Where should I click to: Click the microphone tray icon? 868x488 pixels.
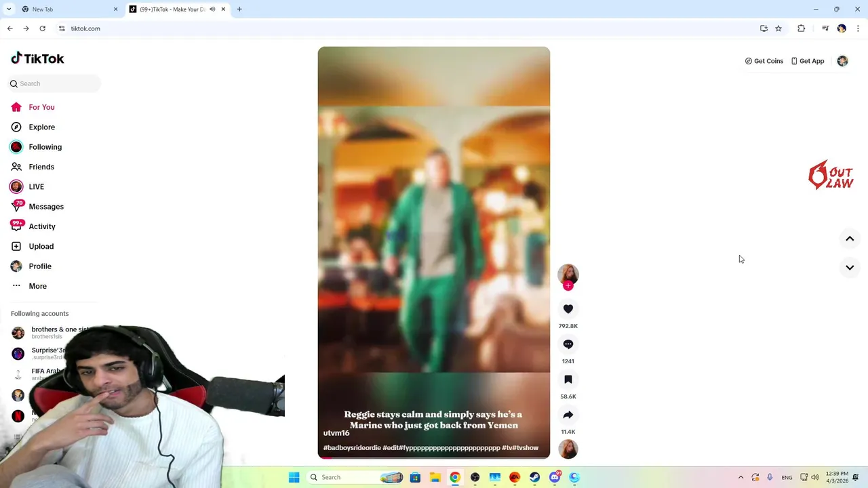click(771, 477)
